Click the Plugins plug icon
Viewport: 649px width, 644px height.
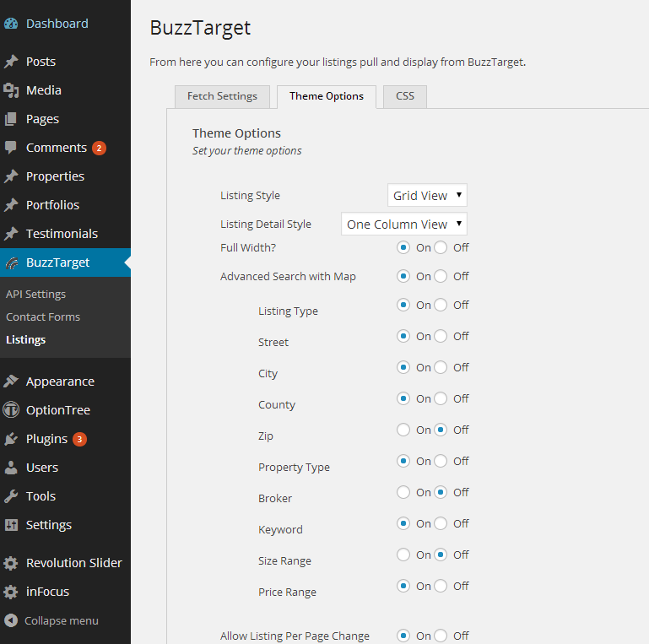(x=11, y=439)
